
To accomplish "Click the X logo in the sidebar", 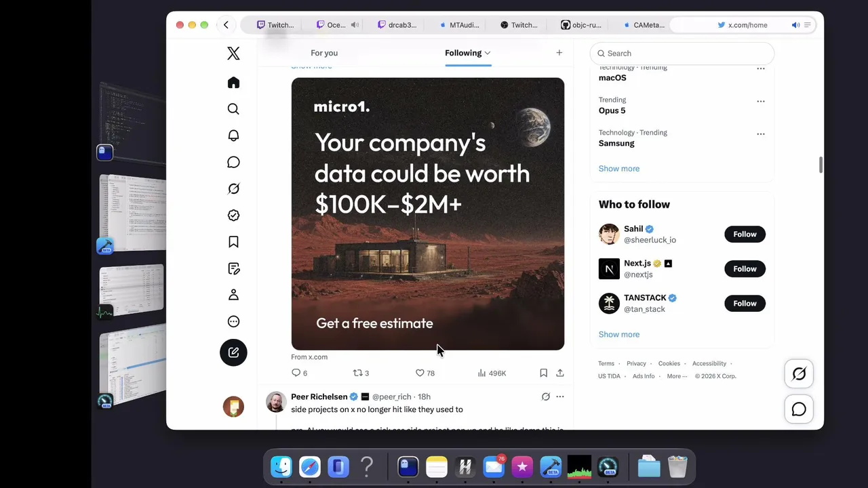I will tap(233, 54).
